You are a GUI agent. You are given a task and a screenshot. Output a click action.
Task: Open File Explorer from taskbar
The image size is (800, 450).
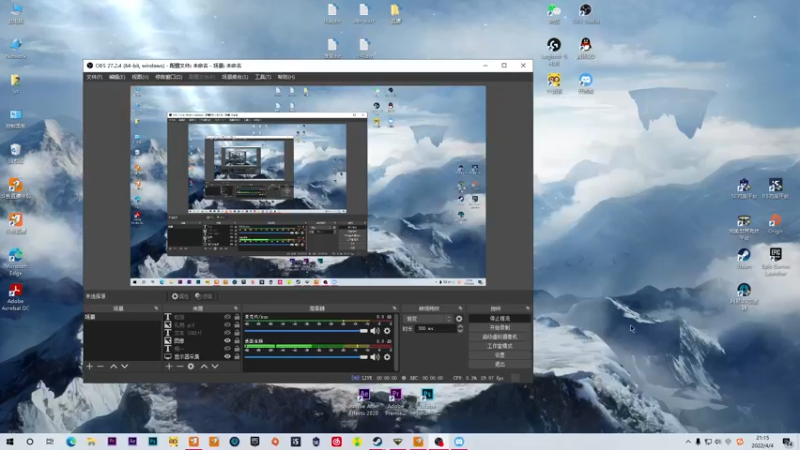(91, 441)
